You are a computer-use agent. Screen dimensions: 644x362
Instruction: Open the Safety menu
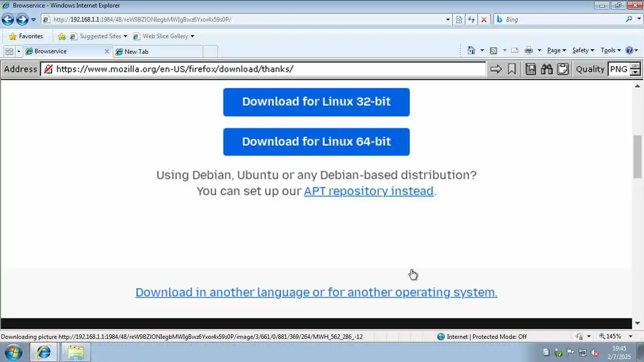point(583,50)
